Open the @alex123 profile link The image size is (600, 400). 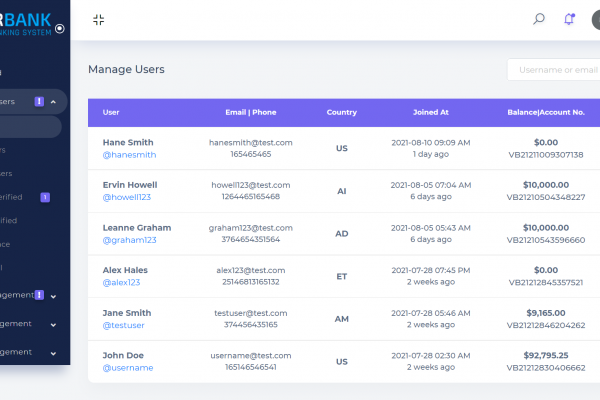pyautogui.click(x=121, y=282)
